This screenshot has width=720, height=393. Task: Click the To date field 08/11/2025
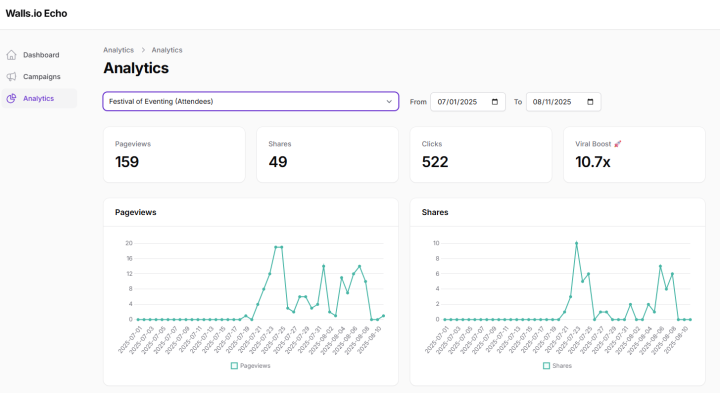point(563,102)
